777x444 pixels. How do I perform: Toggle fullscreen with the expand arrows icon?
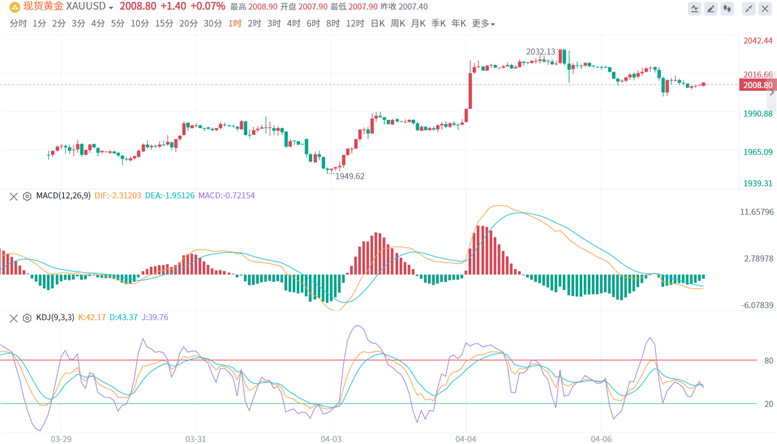click(x=748, y=8)
